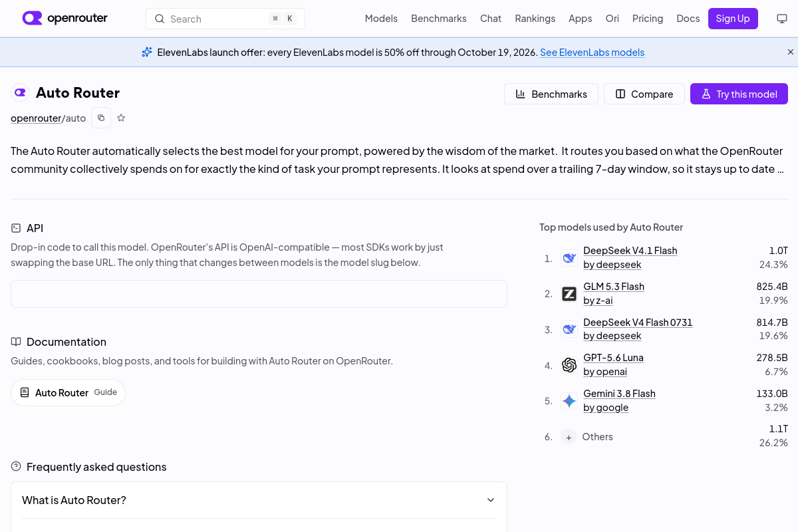Click the sparkle icon in the banner

coord(147,53)
